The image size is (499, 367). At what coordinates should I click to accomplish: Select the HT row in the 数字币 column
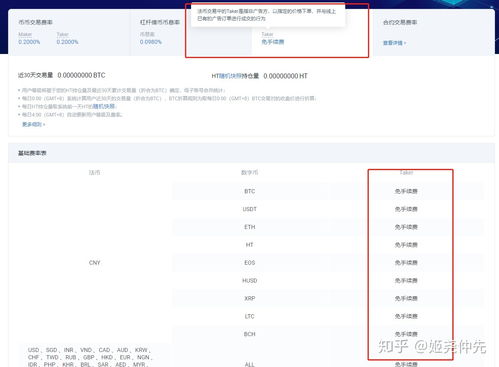249,245
